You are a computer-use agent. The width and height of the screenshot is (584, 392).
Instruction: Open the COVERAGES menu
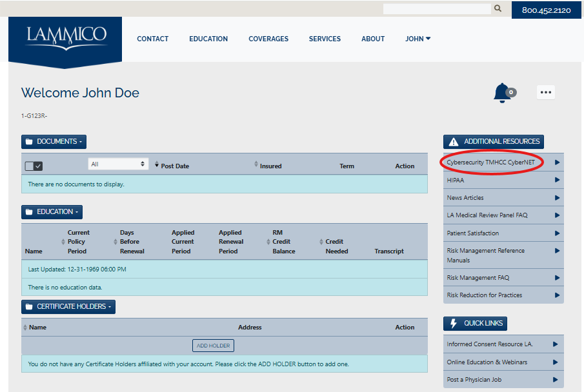(x=268, y=39)
